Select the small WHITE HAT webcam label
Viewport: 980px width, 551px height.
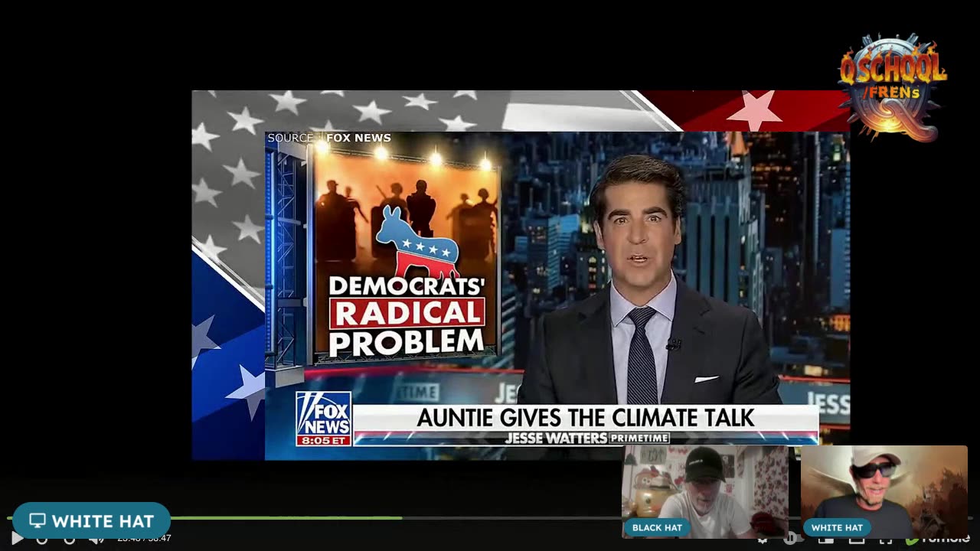coord(837,527)
